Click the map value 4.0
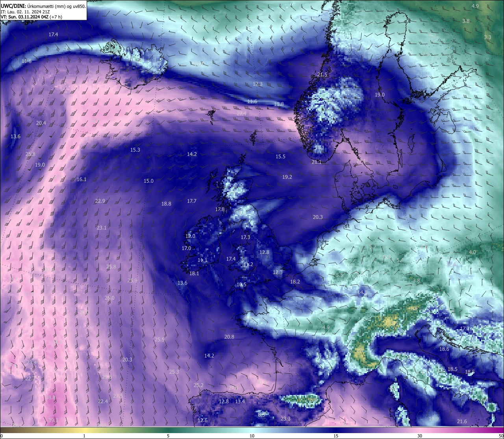Screen dimensions: 504x439 tap(472, 252)
